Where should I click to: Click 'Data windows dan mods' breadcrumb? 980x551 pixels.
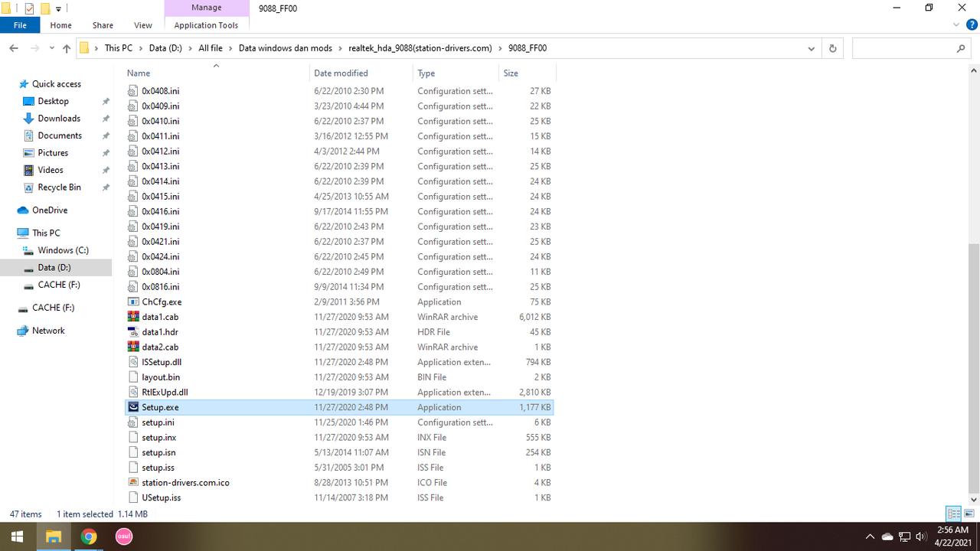[x=286, y=48]
